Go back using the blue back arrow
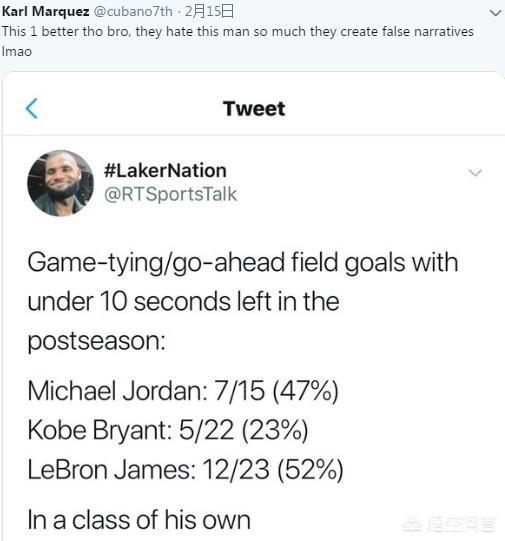Screen dimensions: 505x541 click(x=32, y=109)
